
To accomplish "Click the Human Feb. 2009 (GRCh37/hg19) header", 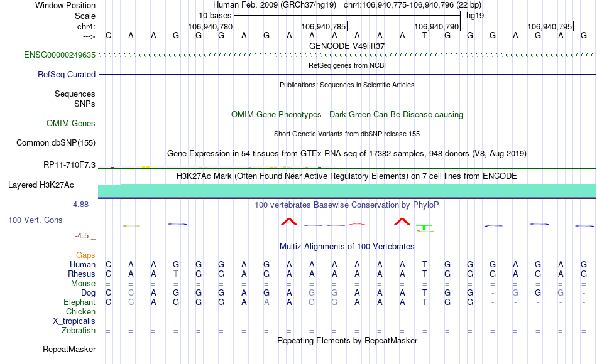I will [x=275, y=5].
